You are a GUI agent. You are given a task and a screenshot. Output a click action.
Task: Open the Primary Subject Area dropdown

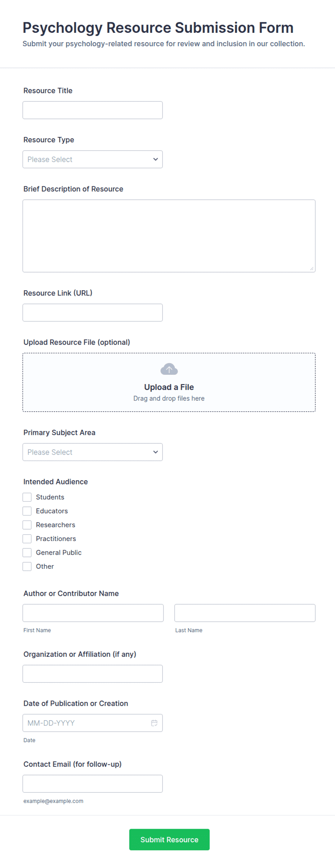(93, 452)
